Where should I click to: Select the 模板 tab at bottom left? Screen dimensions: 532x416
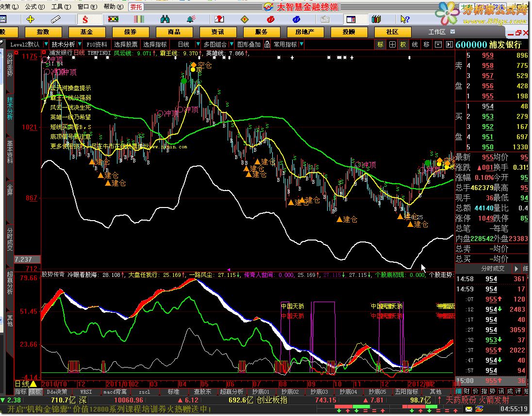(x=35, y=392)
